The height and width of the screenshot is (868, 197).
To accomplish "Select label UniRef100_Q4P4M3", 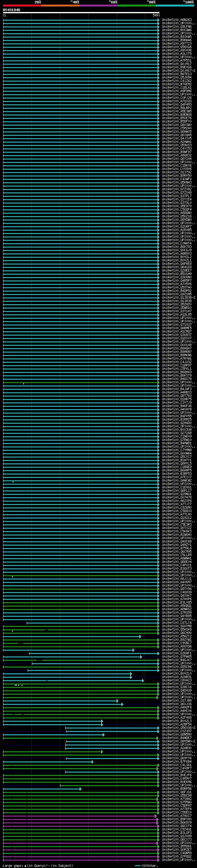I will click(177, 104).
